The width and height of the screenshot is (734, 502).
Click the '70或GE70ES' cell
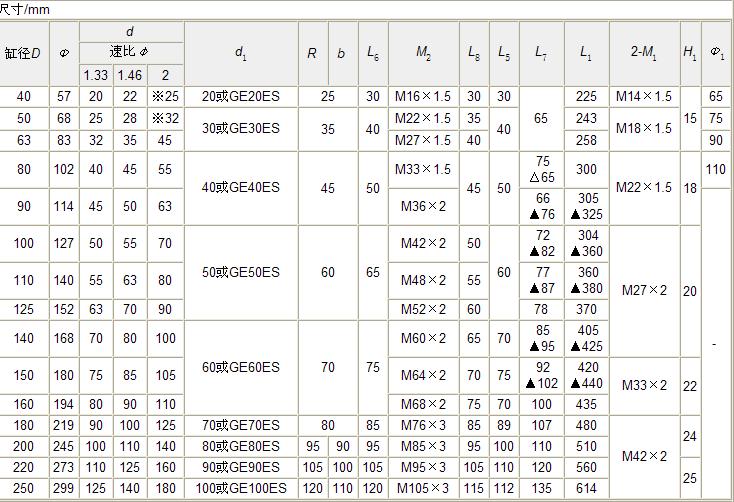click(241, 426)
